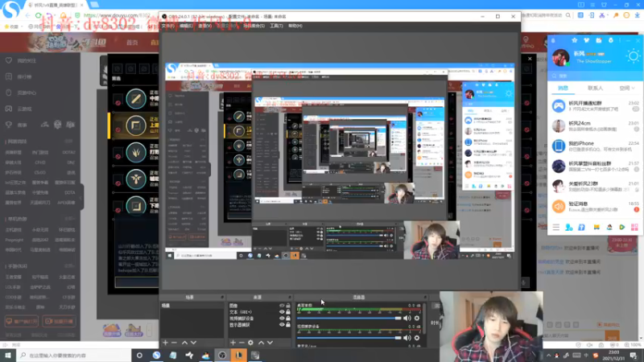
Task: Pop out the 来源 dock panel
Action: click(x=290, y=297)
